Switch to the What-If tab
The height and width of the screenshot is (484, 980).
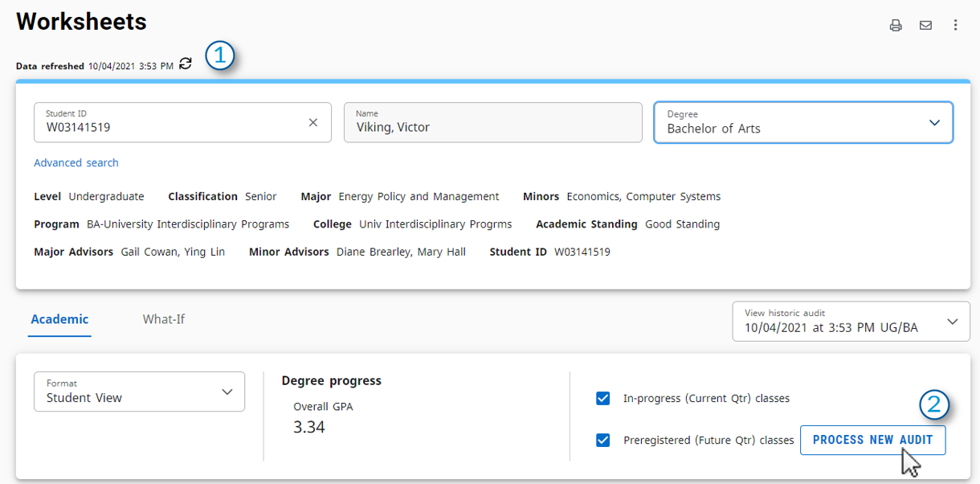pos(164,319)
